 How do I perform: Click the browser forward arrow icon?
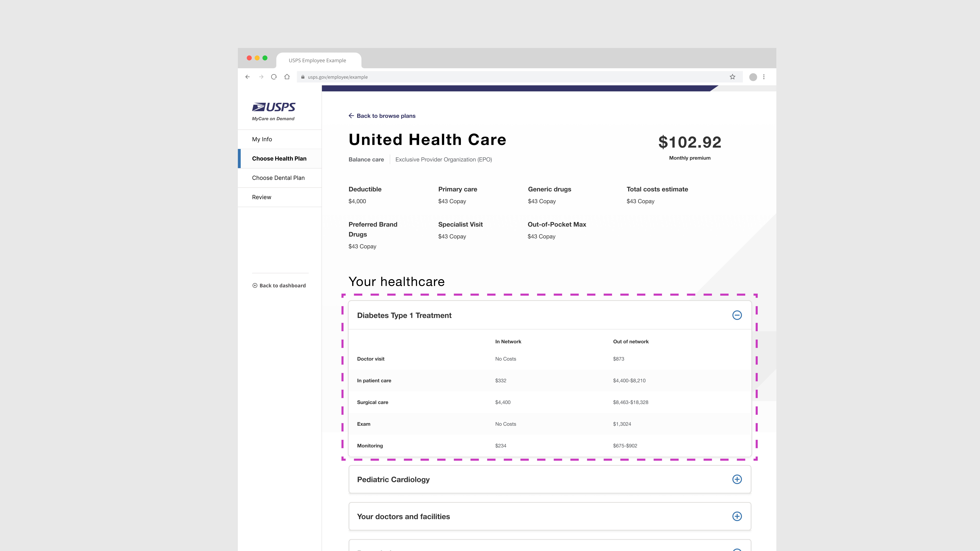261,77
